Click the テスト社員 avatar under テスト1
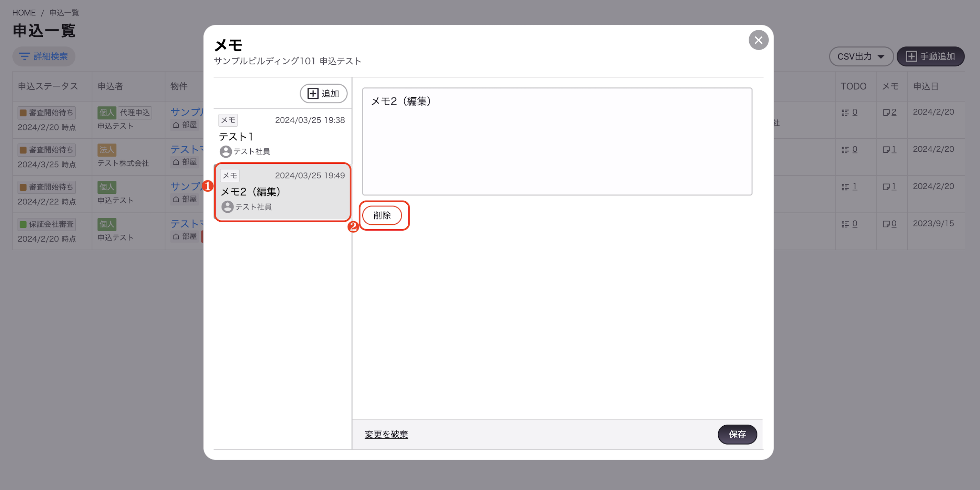Image resolution: width=980 pixels, height=490 pixels. tap(226, 152)
